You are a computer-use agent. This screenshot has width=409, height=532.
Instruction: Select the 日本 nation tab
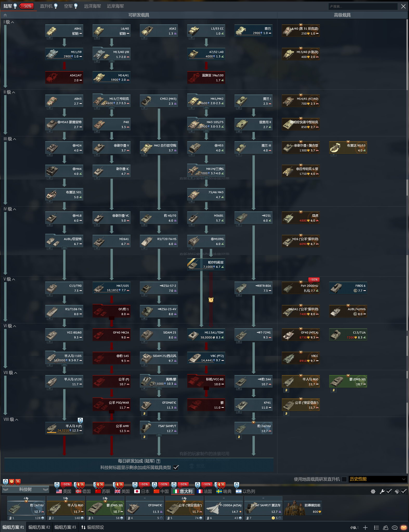(x=142, y=491)
